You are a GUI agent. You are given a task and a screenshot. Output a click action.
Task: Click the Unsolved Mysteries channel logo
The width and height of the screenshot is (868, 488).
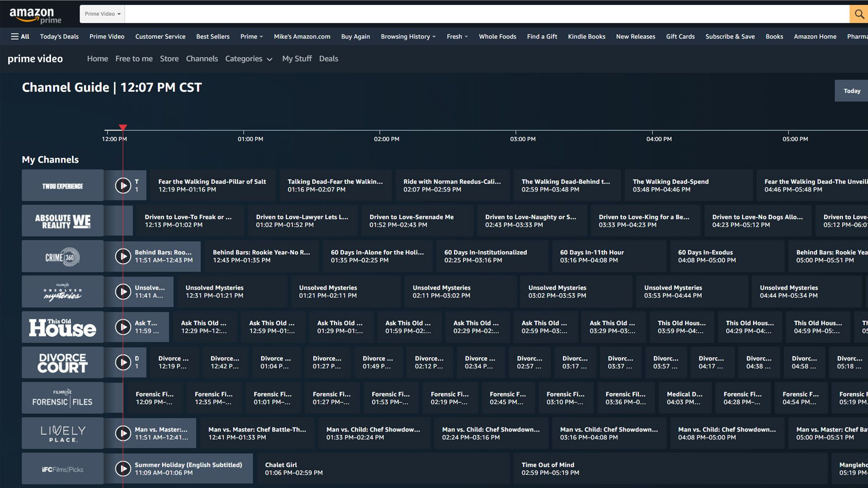(62, 291)
